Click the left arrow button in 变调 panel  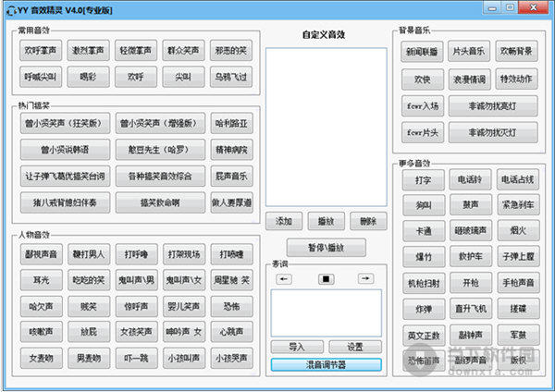(x=283, y=278)
